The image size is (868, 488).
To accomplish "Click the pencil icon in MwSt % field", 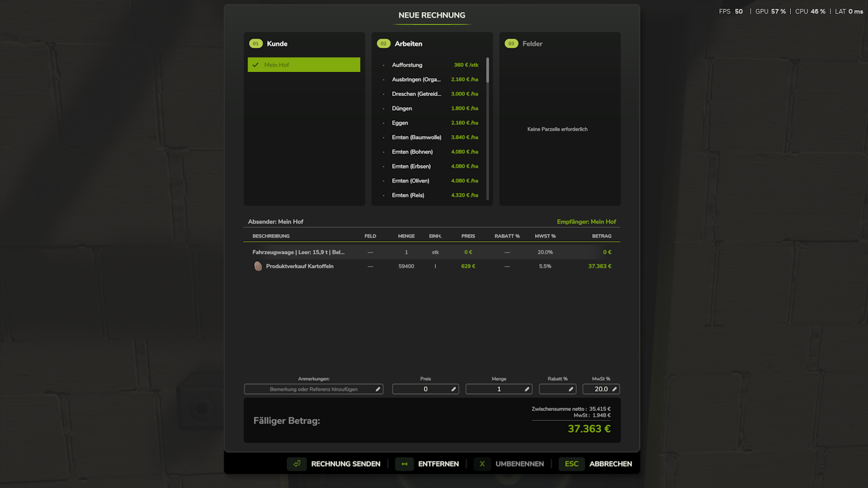I will tap(615, 389).
